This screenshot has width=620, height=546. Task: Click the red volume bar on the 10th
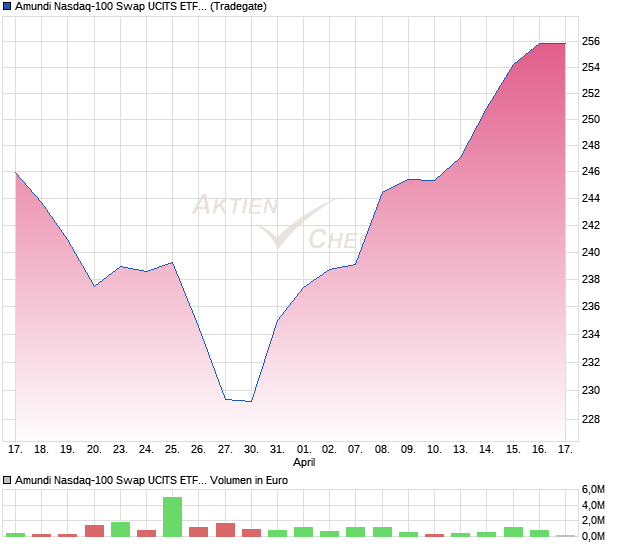[x=435, y=535]
